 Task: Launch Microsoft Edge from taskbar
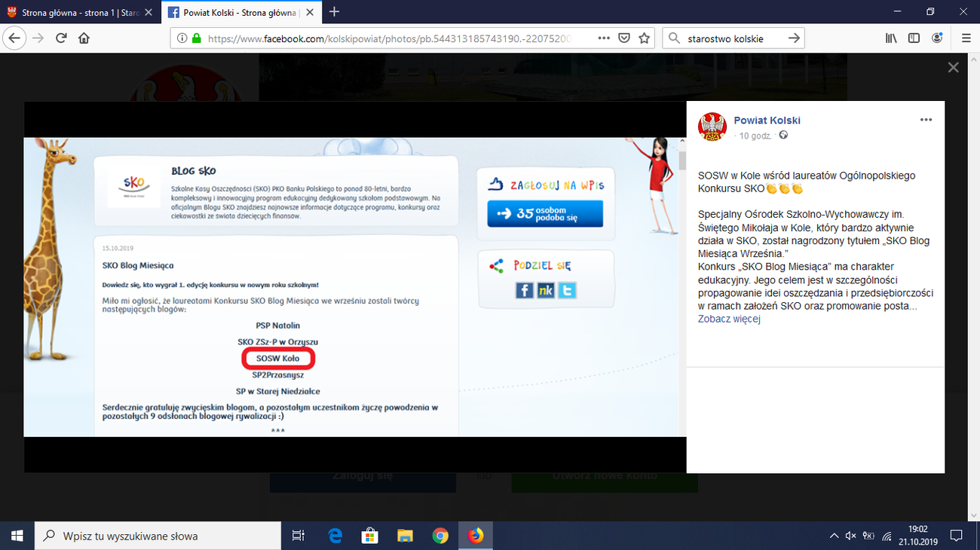335,536
